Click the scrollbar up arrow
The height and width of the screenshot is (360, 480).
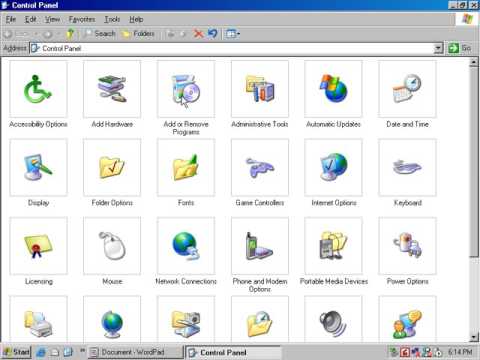(474, 62)
